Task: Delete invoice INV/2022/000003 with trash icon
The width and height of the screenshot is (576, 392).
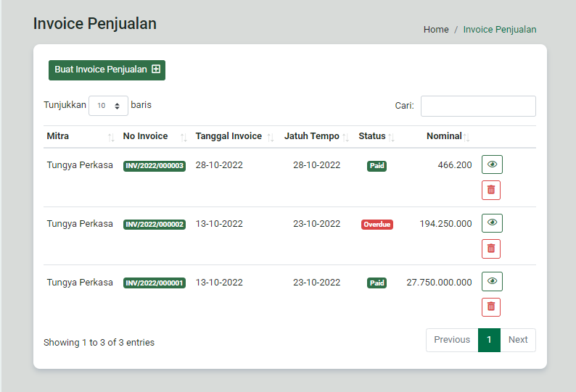Action: coord(491,190)
